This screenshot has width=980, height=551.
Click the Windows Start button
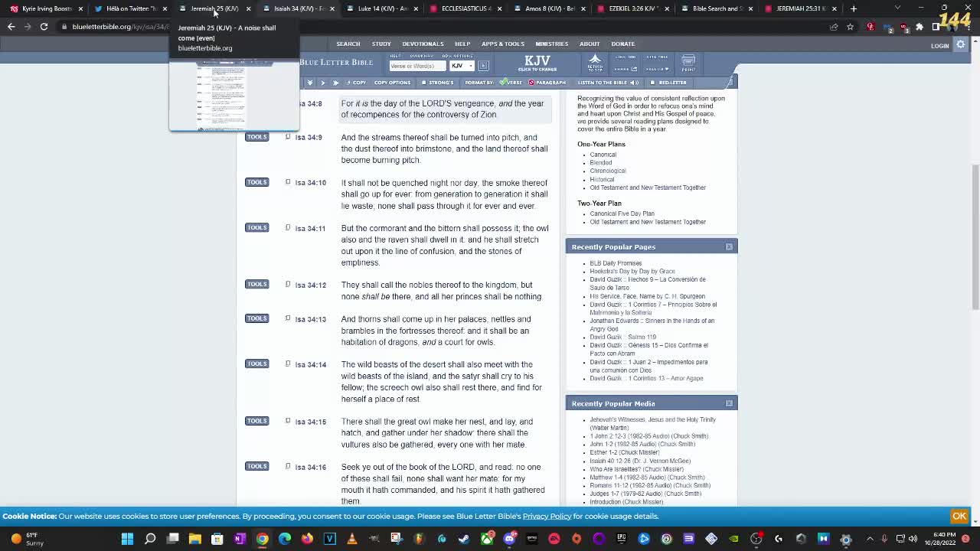coord(127,539)
